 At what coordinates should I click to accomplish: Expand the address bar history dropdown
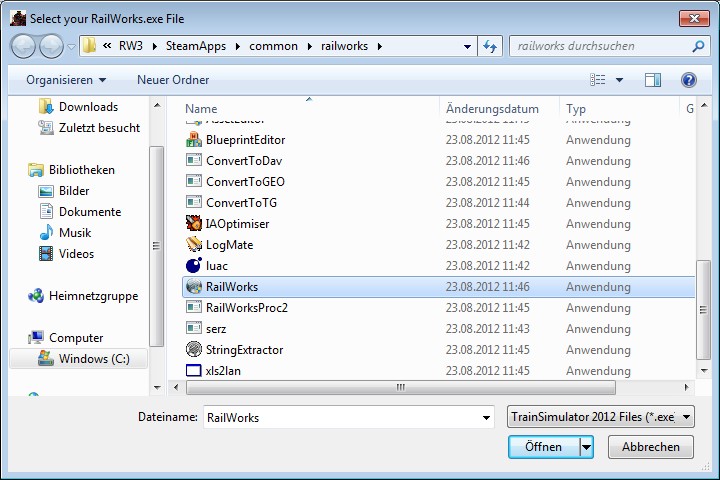467,46
